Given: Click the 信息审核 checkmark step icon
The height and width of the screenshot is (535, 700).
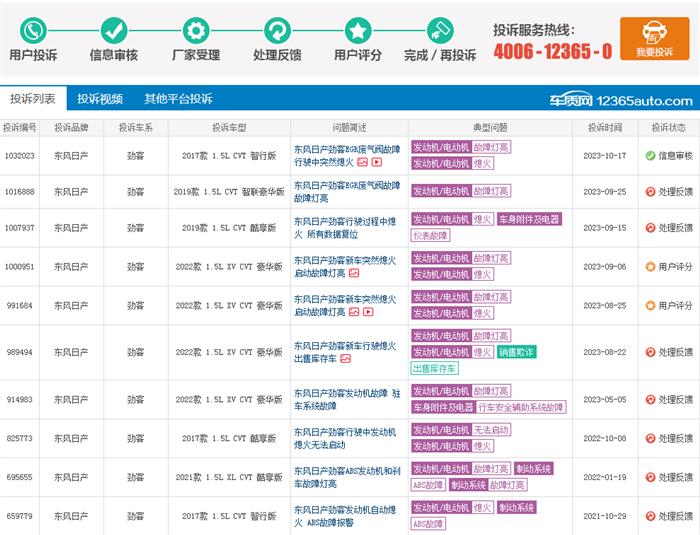Looking at the screenshot, I should (114, 30).
